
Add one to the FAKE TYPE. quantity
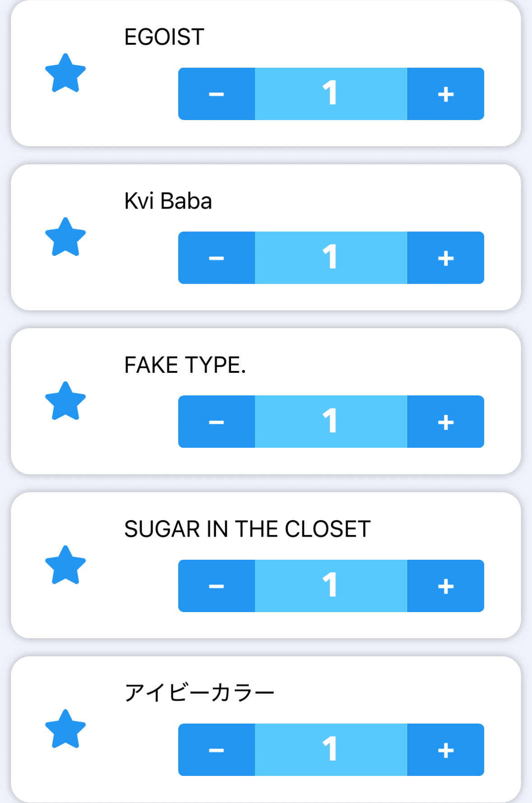tap(446, 422)
